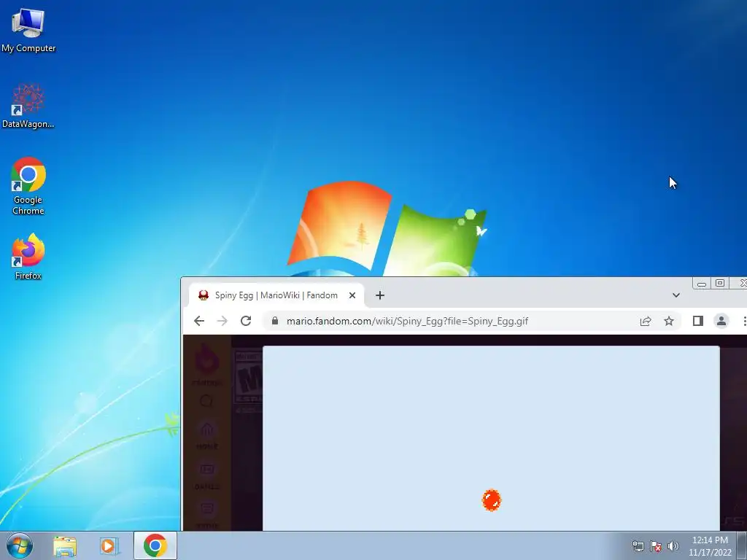Go back in Chrome
Viewport: 747px width, 560px height.
199,321
